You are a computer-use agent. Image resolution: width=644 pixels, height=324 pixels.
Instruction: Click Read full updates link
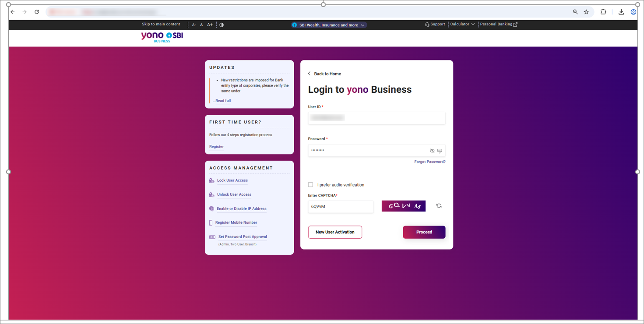(222, 101)
